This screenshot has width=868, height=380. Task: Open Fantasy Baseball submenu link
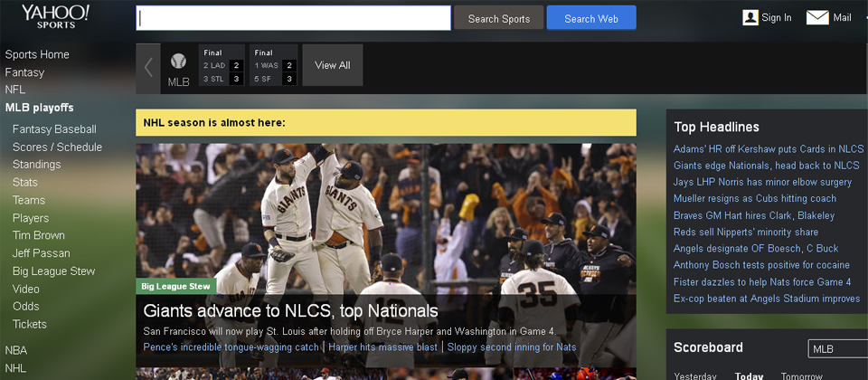click(x=54, y=129)
